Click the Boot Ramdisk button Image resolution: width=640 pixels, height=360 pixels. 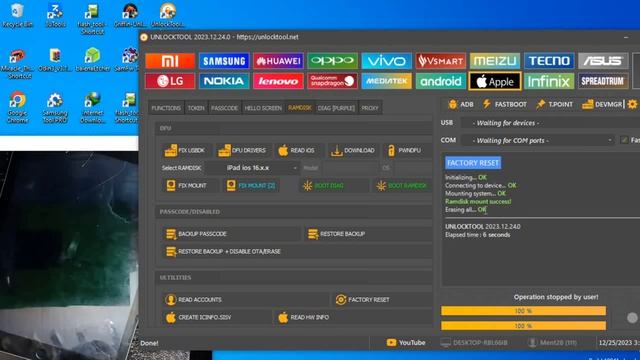point(402,186)
